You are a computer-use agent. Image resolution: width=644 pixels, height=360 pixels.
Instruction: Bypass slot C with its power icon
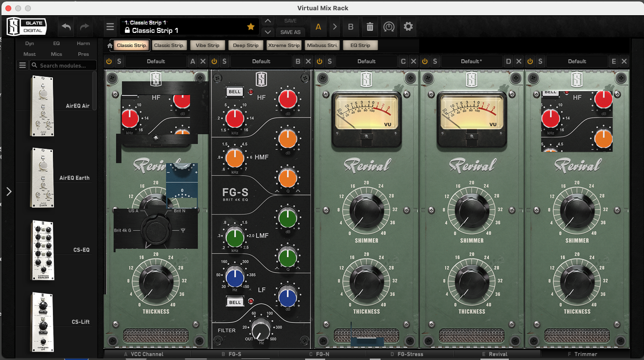319,61
